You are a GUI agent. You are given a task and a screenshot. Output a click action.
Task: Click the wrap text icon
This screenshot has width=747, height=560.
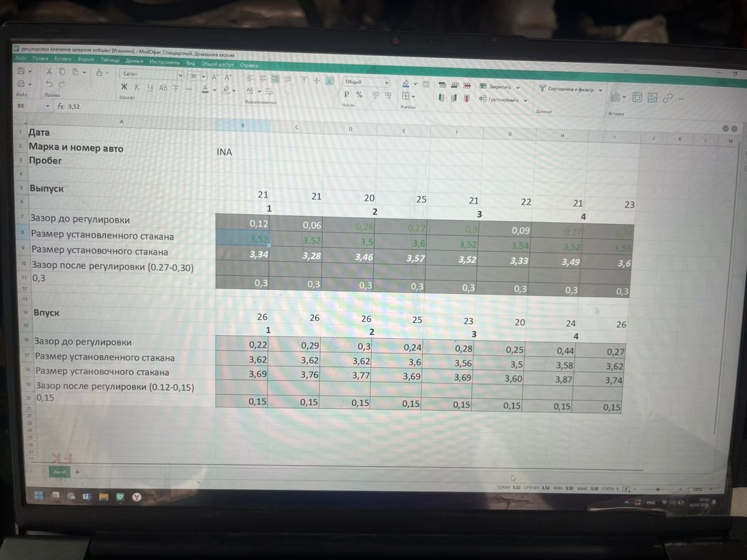tap(269, 92)
